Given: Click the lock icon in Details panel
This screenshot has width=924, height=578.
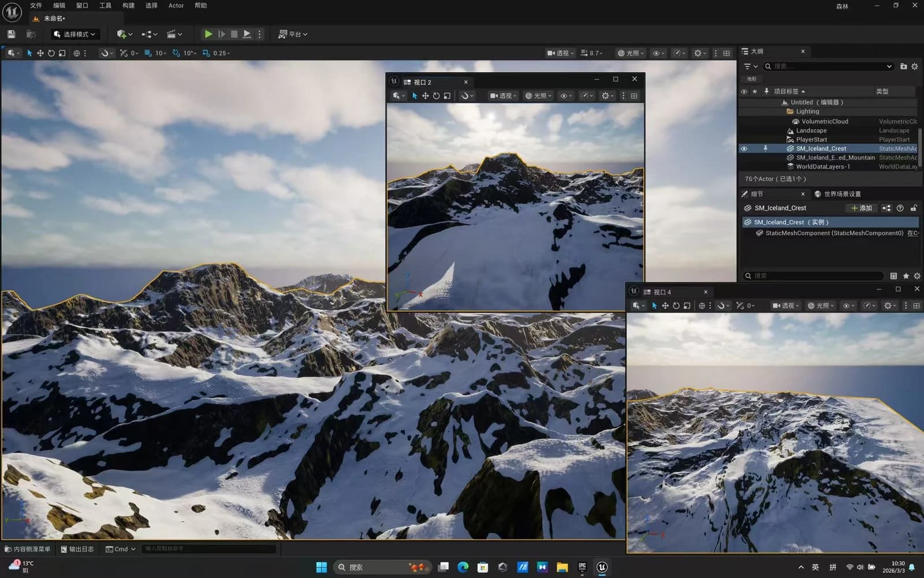Looking at the screenshot, I should click(x=914, y=208).
